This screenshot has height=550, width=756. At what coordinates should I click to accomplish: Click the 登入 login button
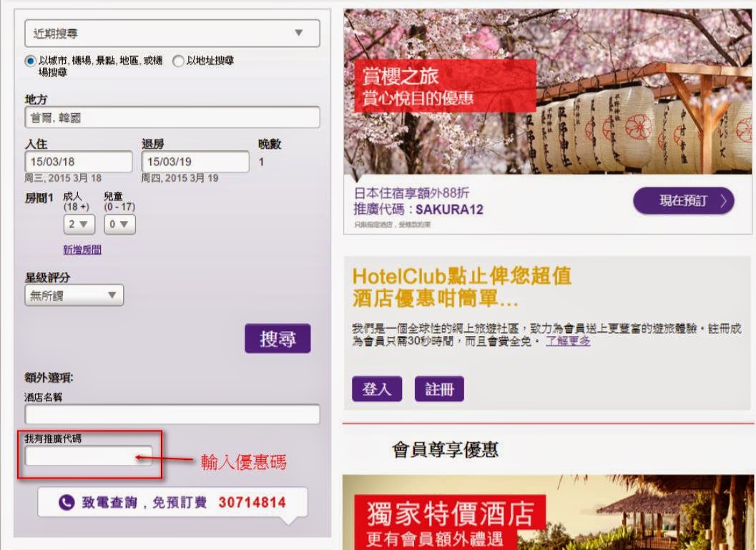coord(376,389)
